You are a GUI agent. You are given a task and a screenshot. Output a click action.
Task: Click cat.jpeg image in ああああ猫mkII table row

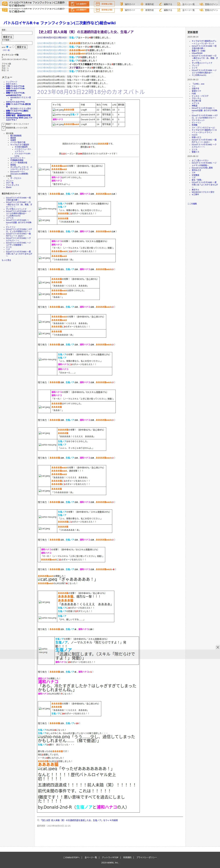click(58, 124)
